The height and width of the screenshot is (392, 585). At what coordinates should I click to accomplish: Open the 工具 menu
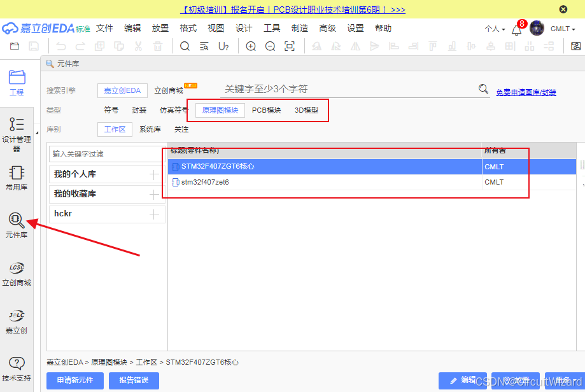[272, 29]
